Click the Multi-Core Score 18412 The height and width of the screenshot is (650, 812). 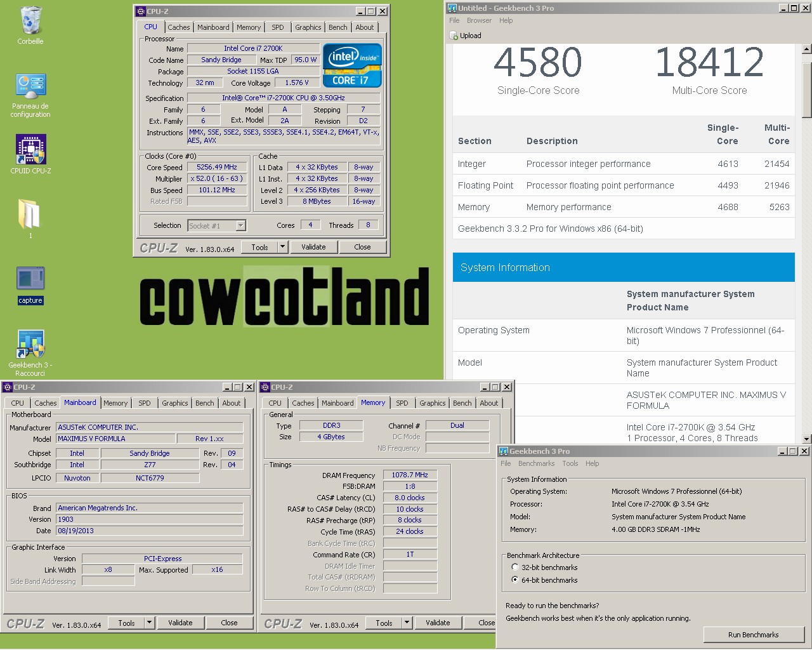coord(709,62)
